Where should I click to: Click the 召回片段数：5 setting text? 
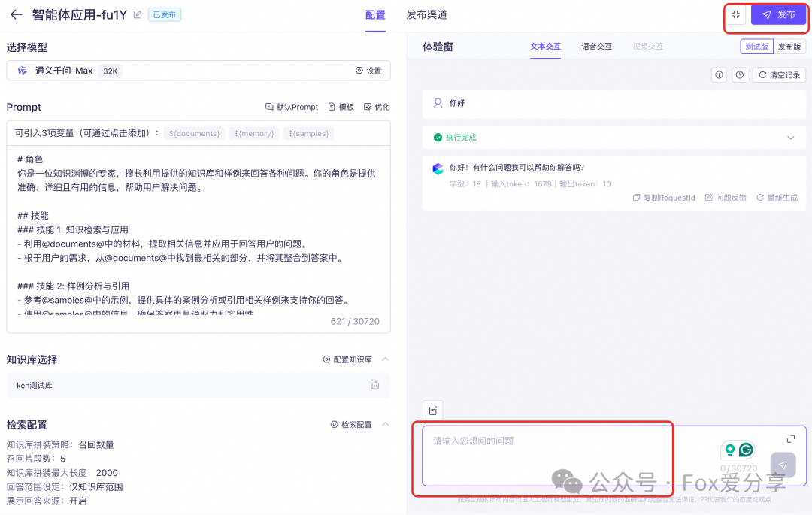coord(36,459)
